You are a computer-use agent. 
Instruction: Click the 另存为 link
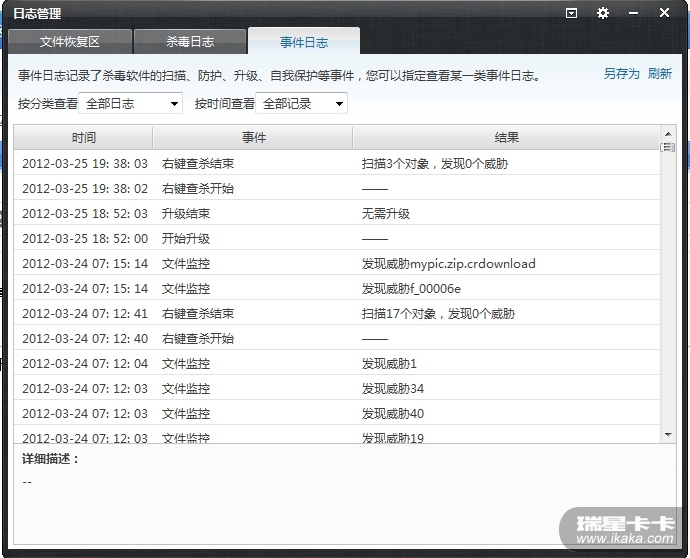pos(621,73)
